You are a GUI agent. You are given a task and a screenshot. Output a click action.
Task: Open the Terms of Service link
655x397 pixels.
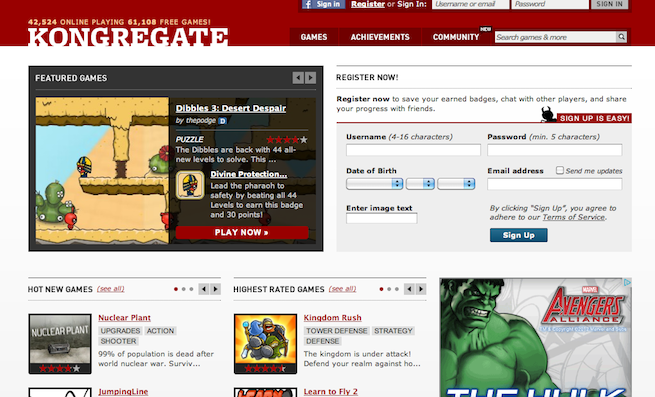click(574, 217)
